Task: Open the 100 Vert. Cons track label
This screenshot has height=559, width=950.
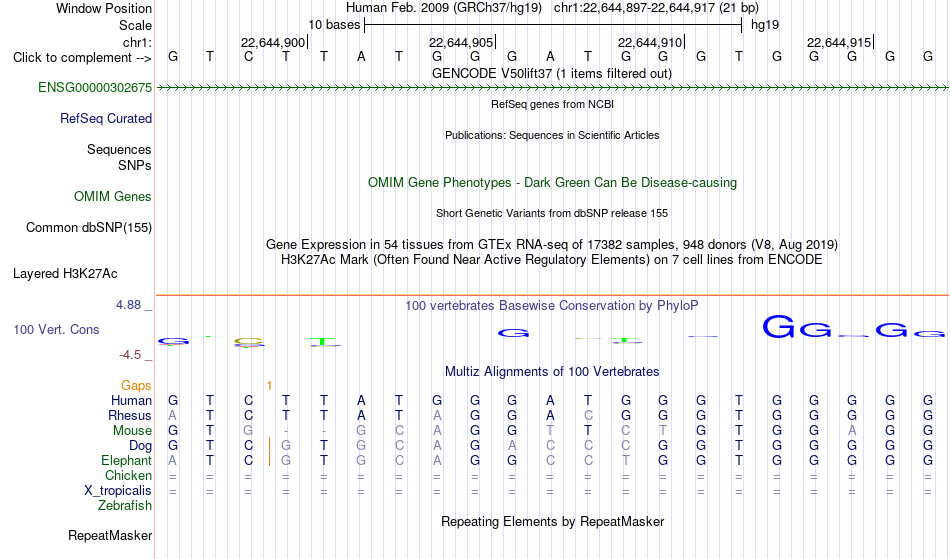Action: 56,329
